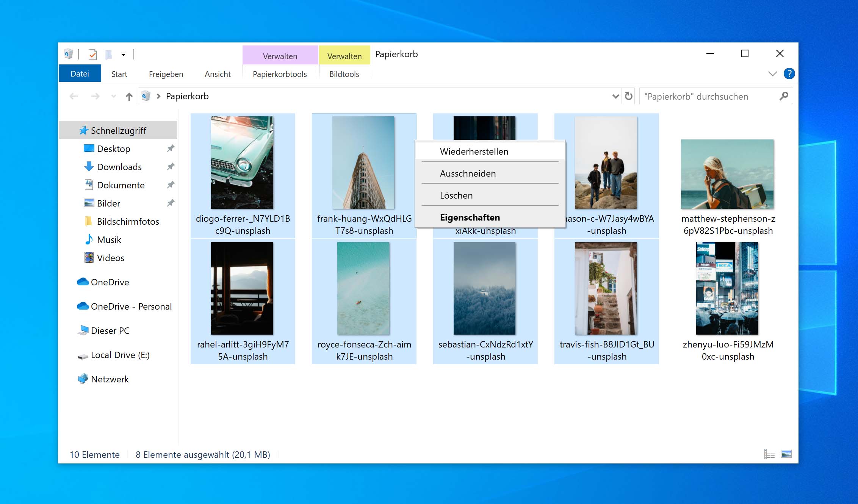
Task: Click the yellow Verwalten contextual tab header
Action: pos(344,56)
